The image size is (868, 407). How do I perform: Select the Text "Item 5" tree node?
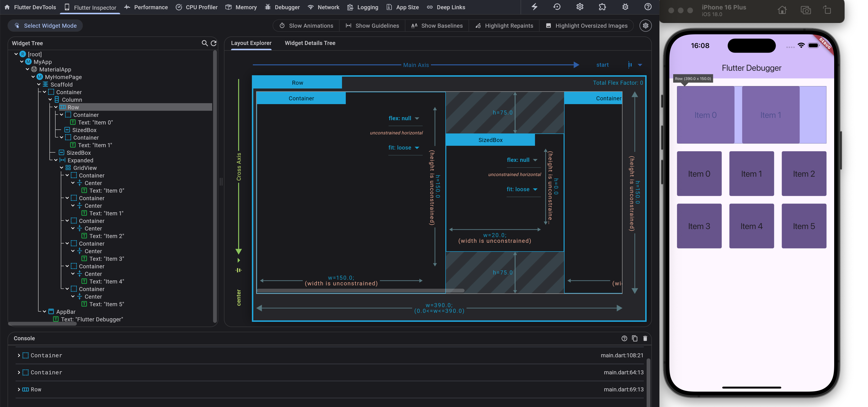(x=106, y=304)
